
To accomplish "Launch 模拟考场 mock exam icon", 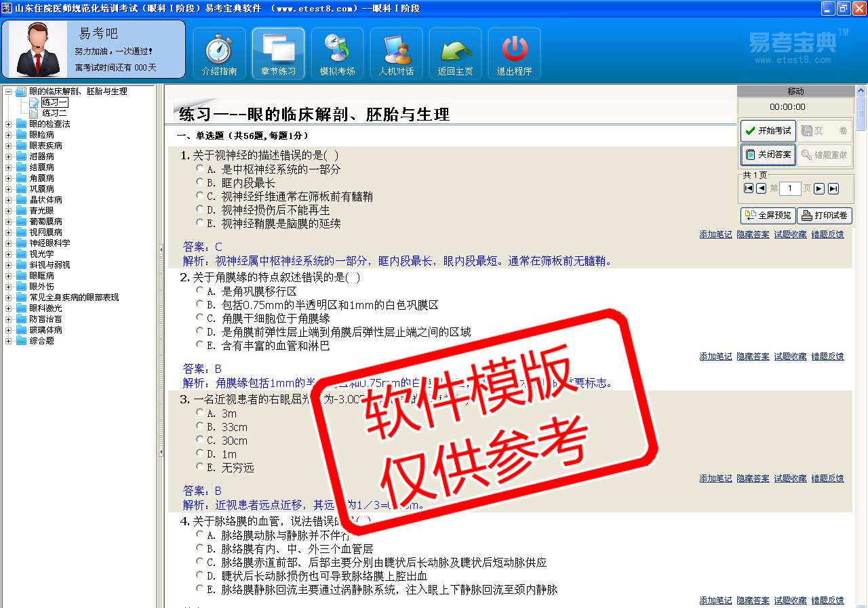I will (x=337, y=54).
